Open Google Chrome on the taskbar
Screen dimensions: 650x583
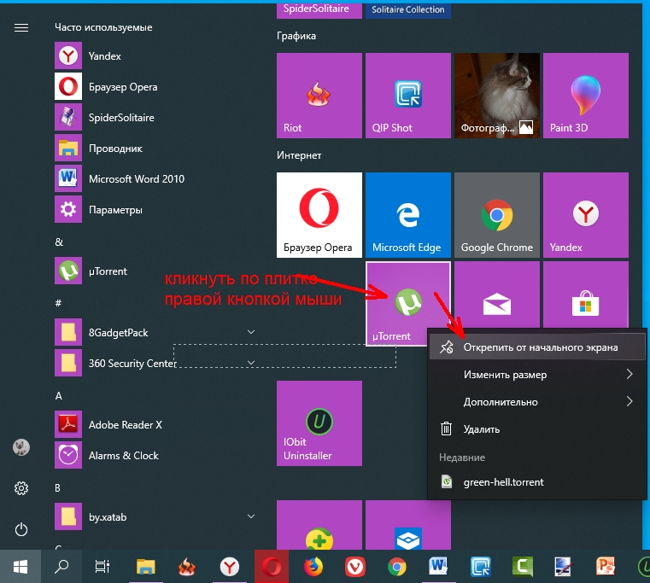(397, 566)
